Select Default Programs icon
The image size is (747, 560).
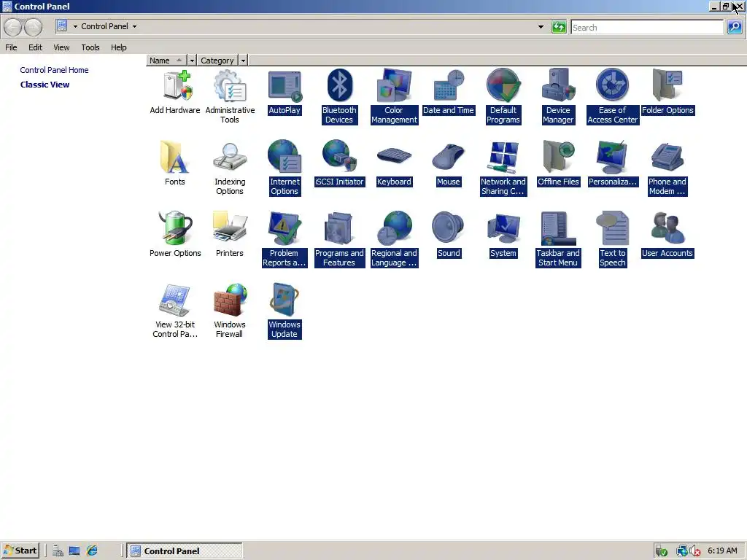click(x=503, y=97)
